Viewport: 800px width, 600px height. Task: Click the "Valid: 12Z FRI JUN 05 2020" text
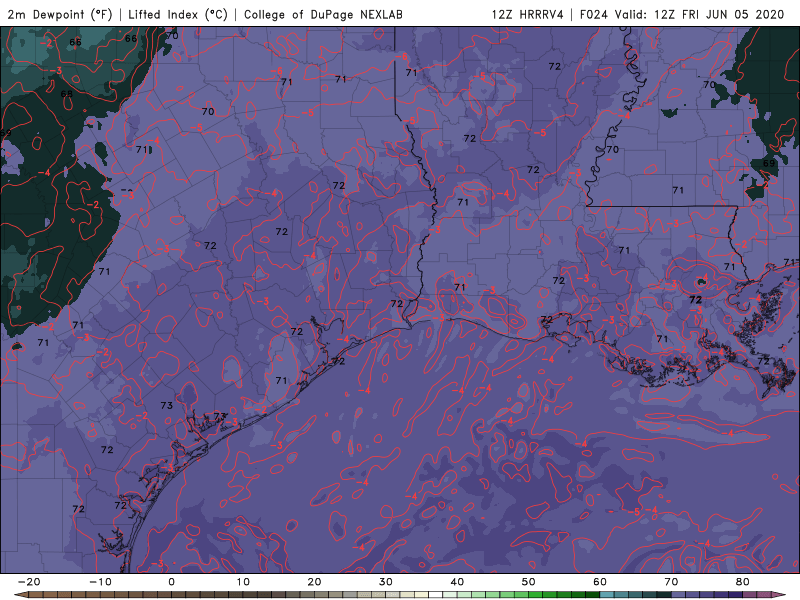pos(699,14)
